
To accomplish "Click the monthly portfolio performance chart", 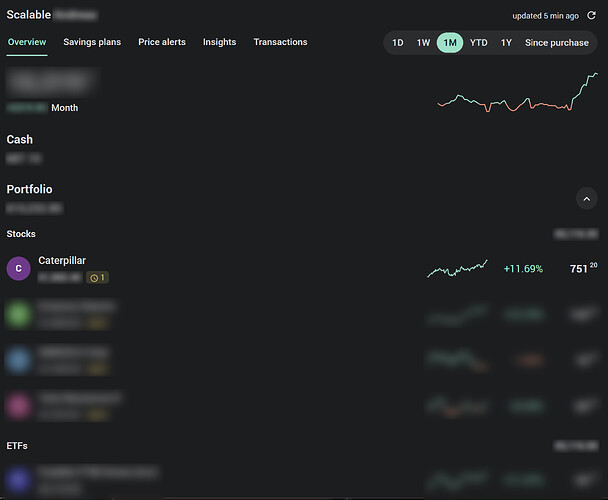I will (518, 92).
